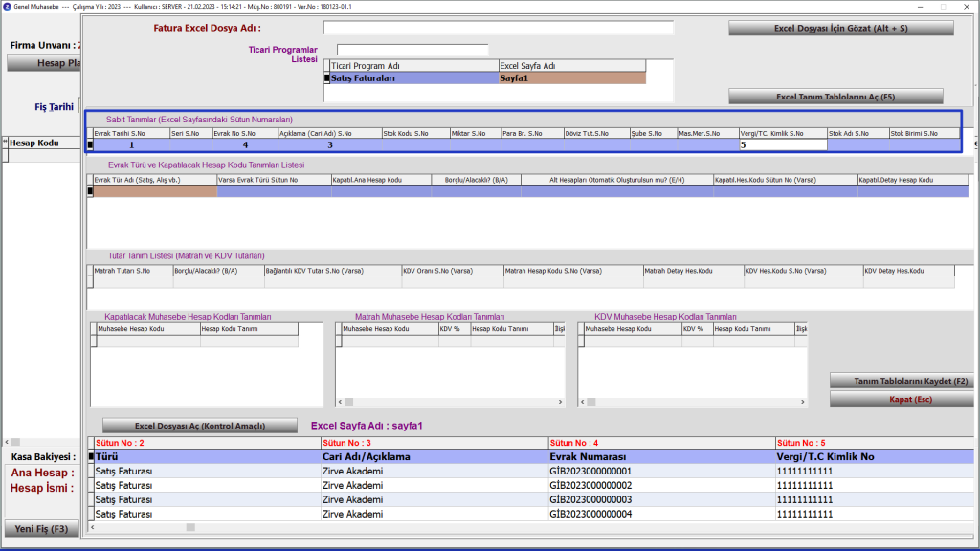Click the Evrak Tür Adı first row cell
The width and height of the screenshot is (980, 551).
click(x=155, y=191)
